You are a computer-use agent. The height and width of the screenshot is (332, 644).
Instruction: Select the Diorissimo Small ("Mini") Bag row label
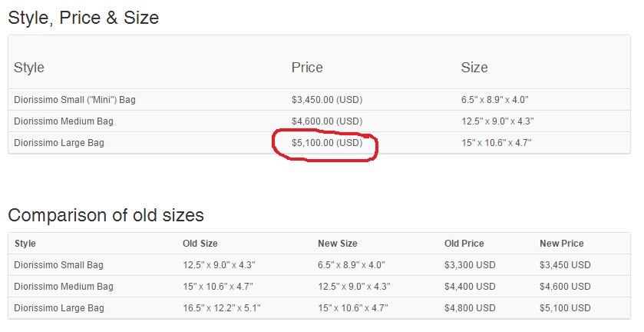click(x=74, y=100)
